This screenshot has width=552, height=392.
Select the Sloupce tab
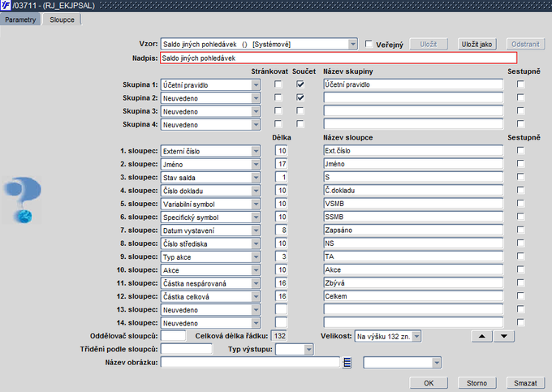pyautogui.click(x=61, y=19)
